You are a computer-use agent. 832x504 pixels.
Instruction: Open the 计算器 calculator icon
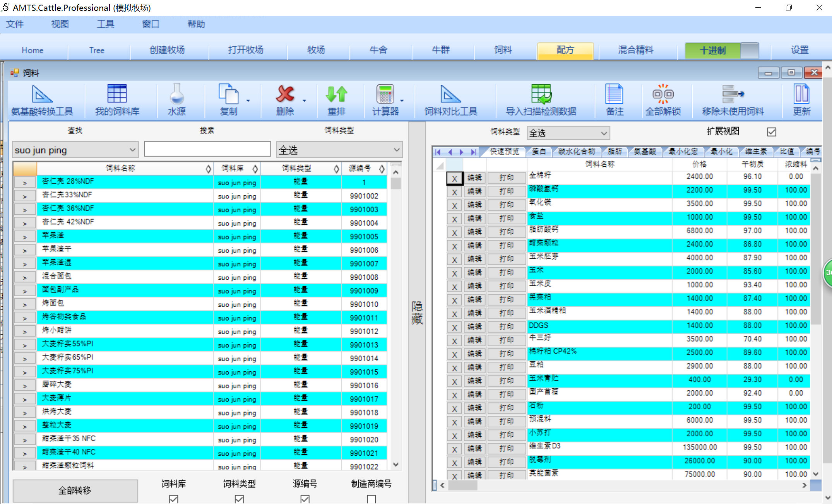[385, 94]
